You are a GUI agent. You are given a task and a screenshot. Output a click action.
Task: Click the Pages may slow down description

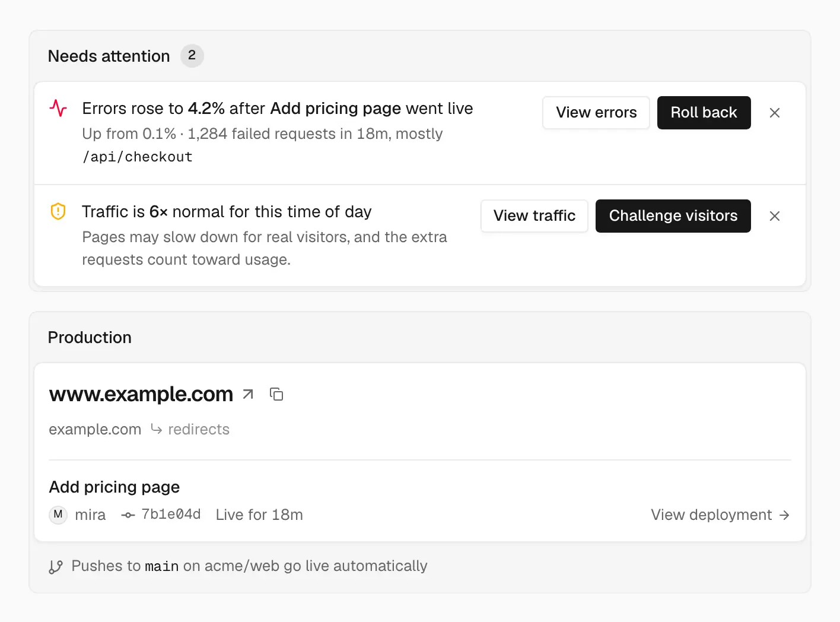[265, 248]
